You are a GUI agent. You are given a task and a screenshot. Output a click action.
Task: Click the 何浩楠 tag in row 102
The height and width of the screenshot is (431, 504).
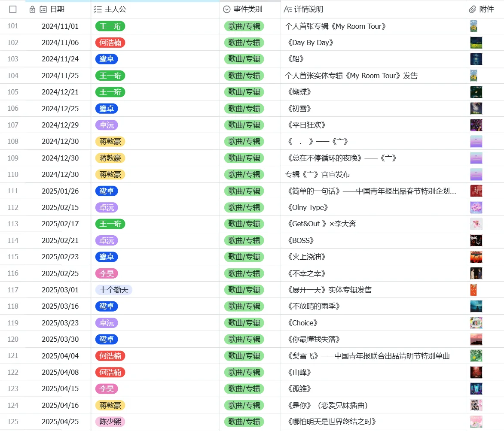(110, 43)
